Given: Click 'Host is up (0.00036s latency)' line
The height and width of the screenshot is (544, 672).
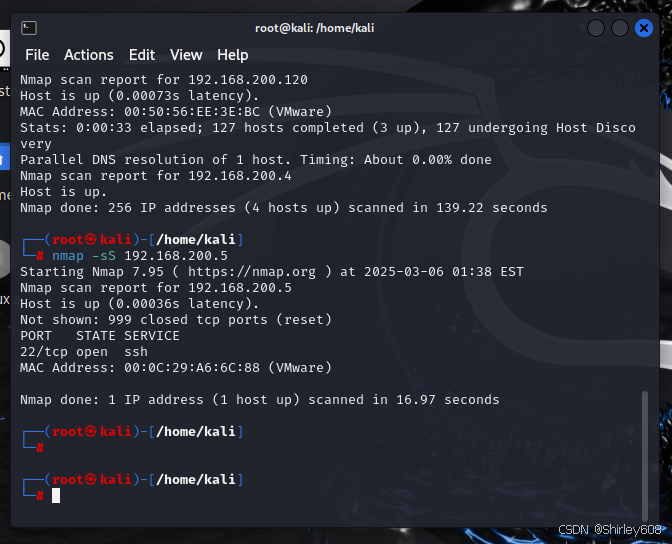Looking at the screenshot, I should coord(140,304).
